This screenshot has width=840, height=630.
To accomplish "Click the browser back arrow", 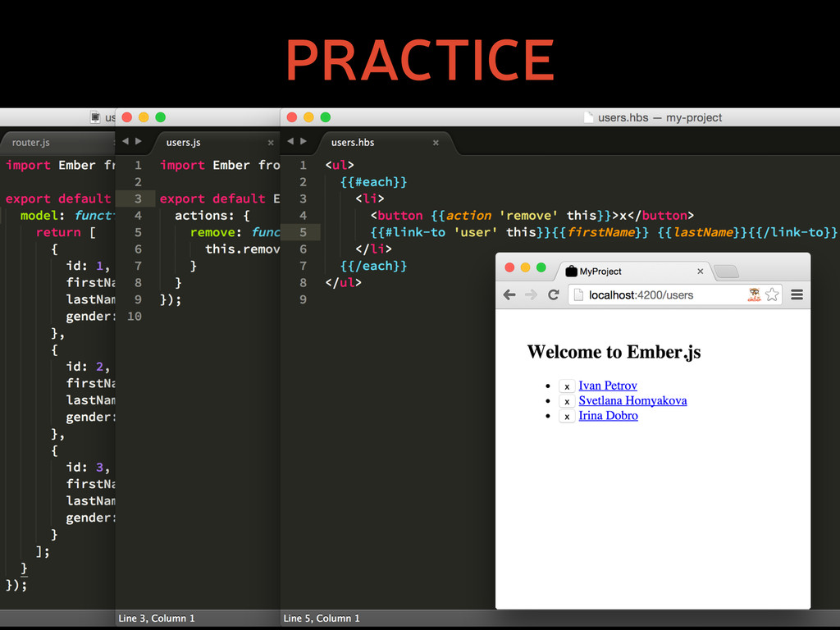I will tap(509, 294).
